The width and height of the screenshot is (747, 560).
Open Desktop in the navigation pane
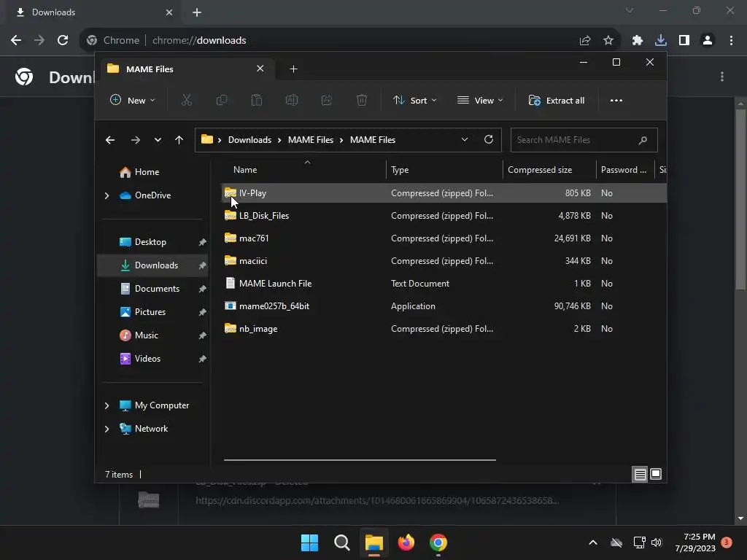150,242
